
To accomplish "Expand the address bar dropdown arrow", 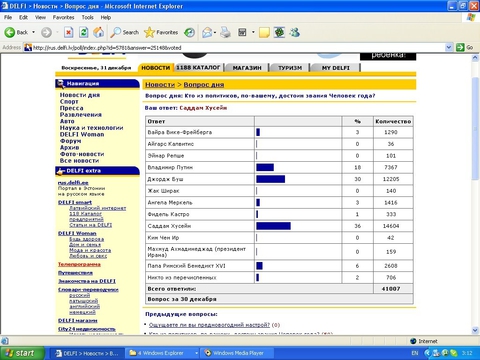I will pyautogui.click(x=449, y=47).
